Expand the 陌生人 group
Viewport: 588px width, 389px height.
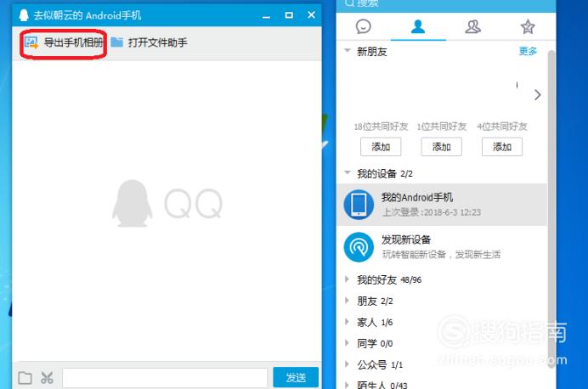pyautogui.click(x=347, y=385)
